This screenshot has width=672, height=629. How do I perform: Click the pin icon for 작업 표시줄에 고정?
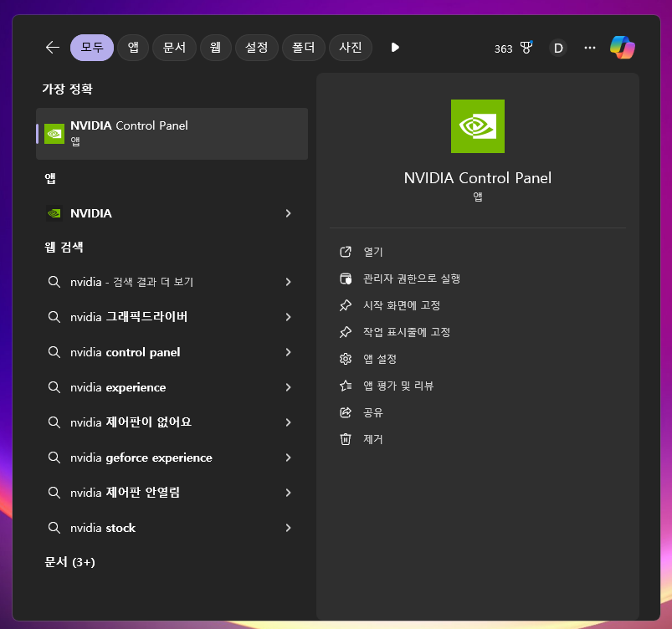tap(346, 332)
